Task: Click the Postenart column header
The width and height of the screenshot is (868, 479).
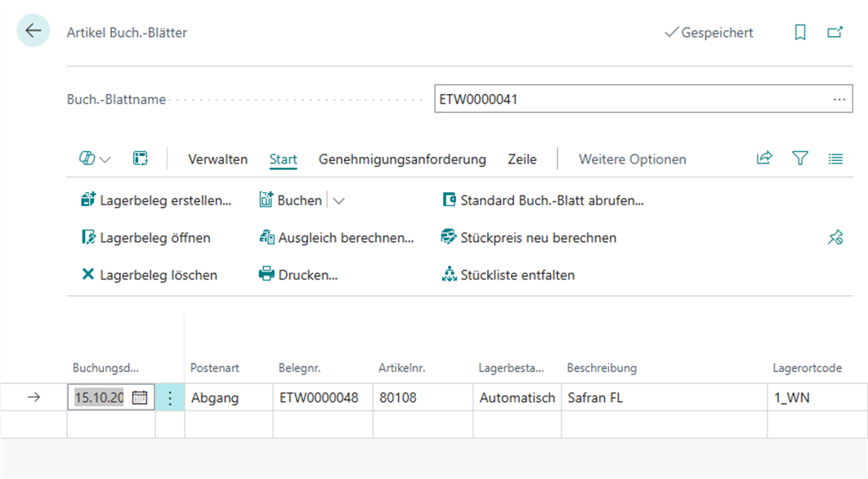Action: [x=215, y=369]
